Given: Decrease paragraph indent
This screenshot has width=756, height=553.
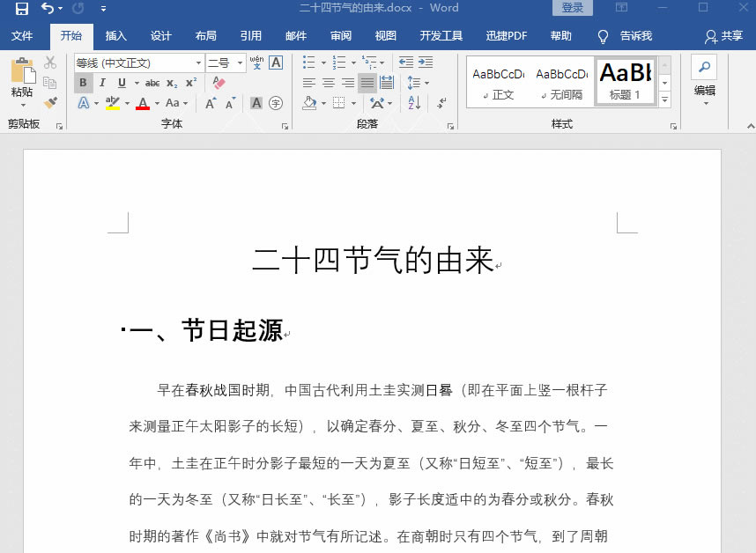Looking at the screenshot, I should (406, 63).
